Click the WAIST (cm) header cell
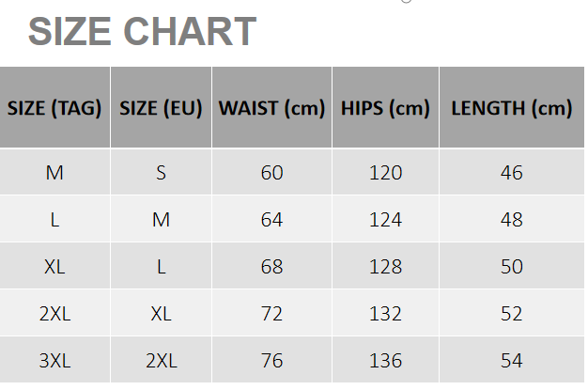Screen dimensions: 588x390 [271, 107]
